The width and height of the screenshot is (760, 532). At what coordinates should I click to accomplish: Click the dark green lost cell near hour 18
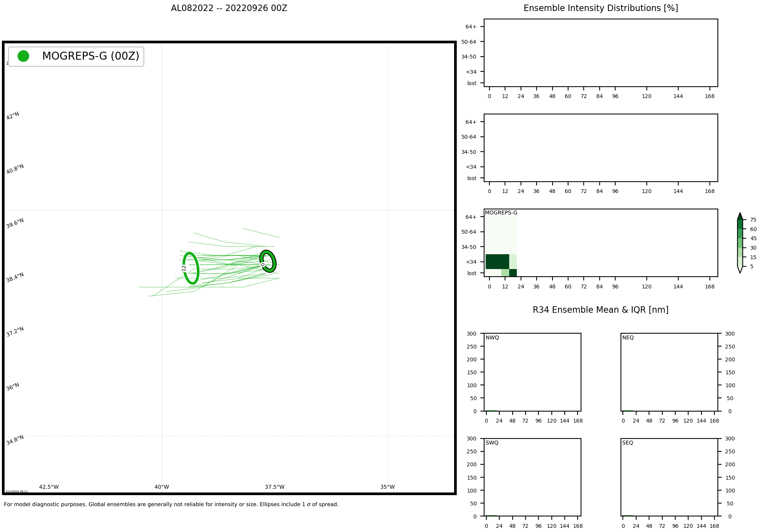click(513, 273)
